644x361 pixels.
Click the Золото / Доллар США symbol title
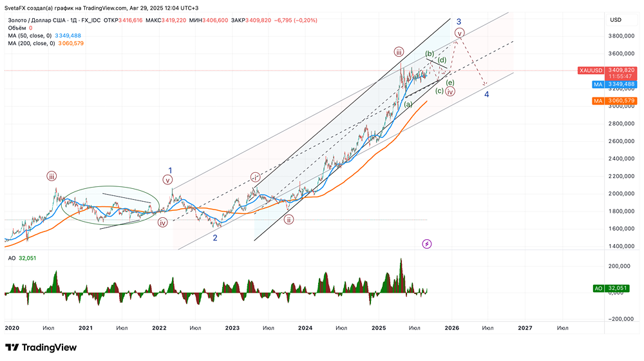[x=54, y=20]
